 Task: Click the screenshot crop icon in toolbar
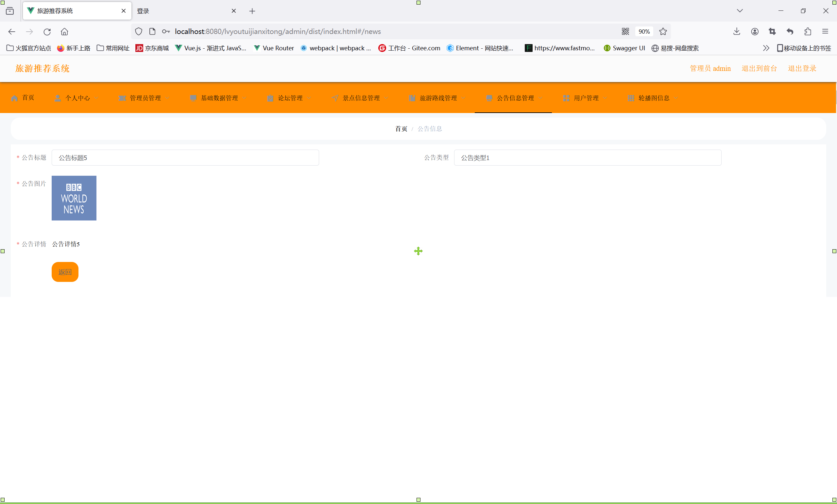point(772,32)
